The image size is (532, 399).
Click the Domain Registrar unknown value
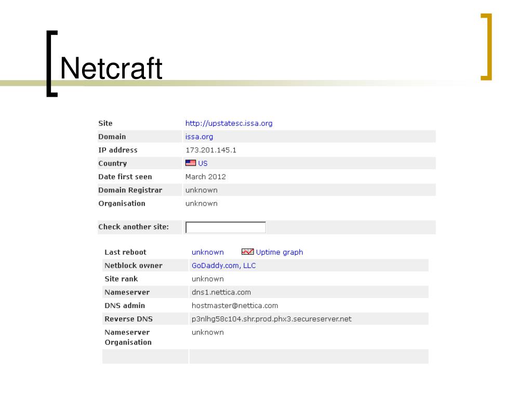201,190
